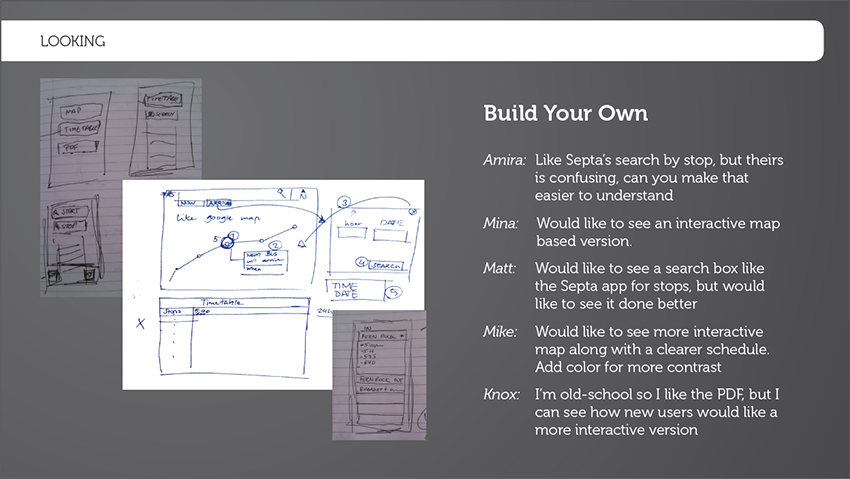Screen dimensions: 850x479
Task: Select Knox's old-school PDF comment
Action: [x=656, y=412]
